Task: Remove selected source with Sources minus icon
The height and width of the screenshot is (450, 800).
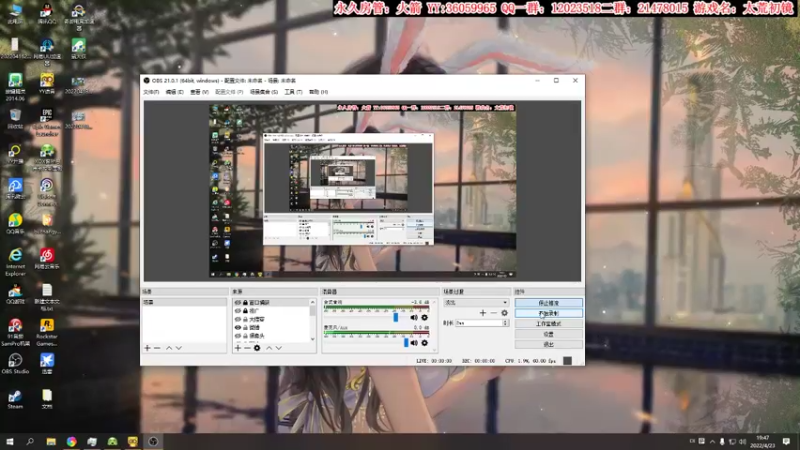Action: [x=247, y=348]
